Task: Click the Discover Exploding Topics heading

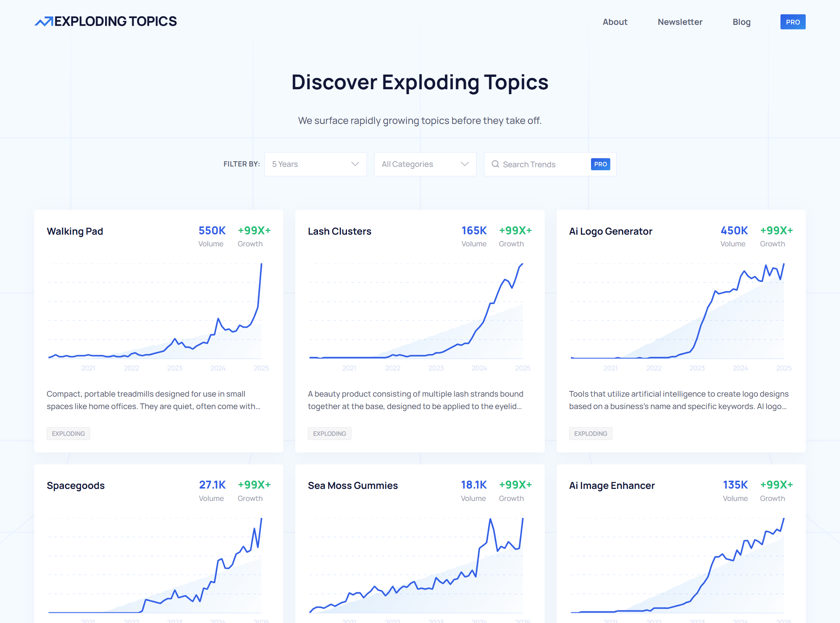Action: point(420,82)
